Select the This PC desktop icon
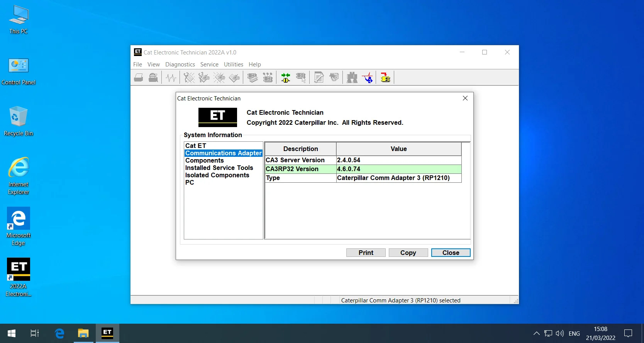 coord(19,20)
